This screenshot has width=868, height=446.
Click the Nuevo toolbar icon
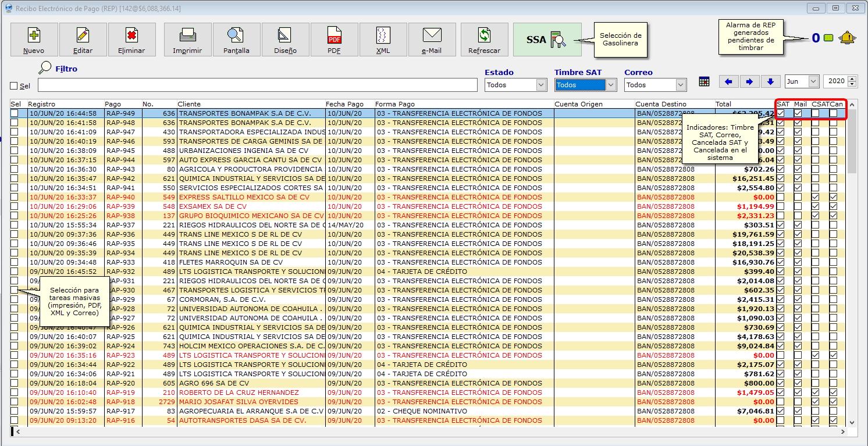pyautogui.click(x=34, y=36)
